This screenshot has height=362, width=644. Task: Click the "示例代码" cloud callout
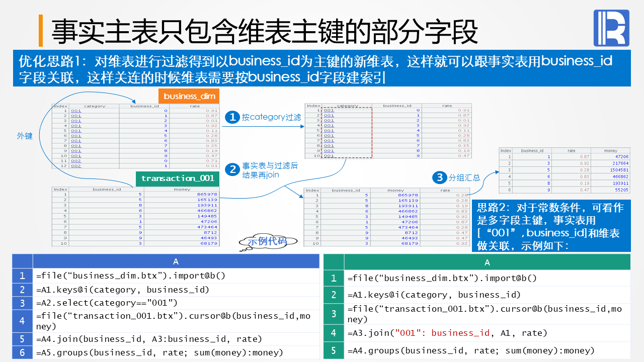click(x=267, y=241)
